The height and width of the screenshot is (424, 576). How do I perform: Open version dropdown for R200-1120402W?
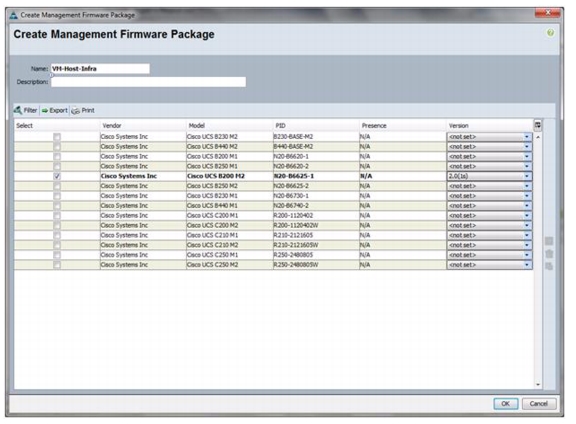[x=489, y=226]
